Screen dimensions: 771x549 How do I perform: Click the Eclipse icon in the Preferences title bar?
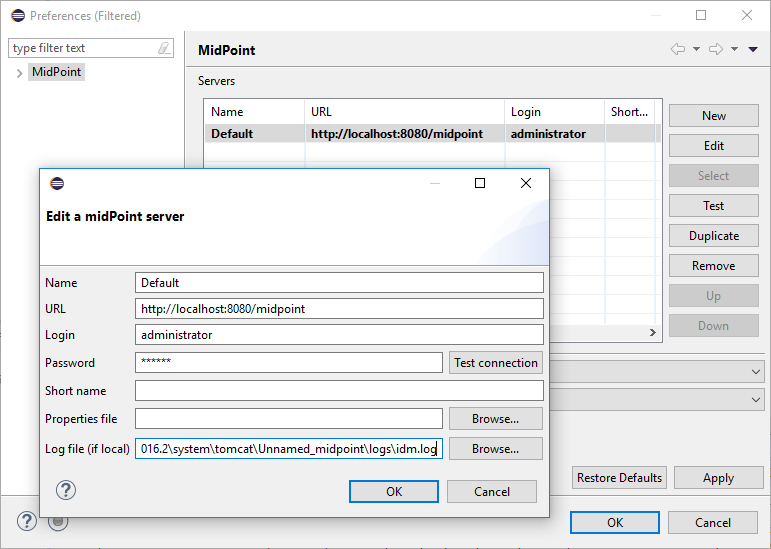[17, 15]
